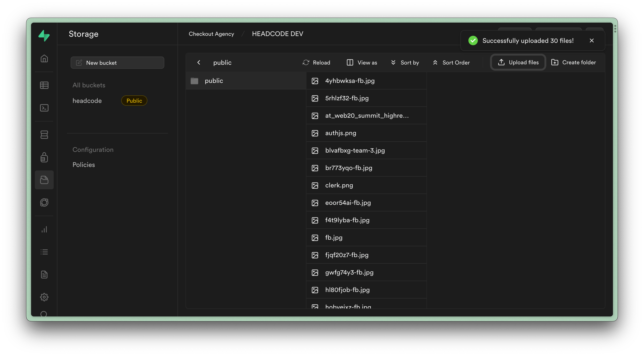Select the headcode bucket
Viewport: 644px width, 356px height.
pyautogui.click(x=87, y=101)
